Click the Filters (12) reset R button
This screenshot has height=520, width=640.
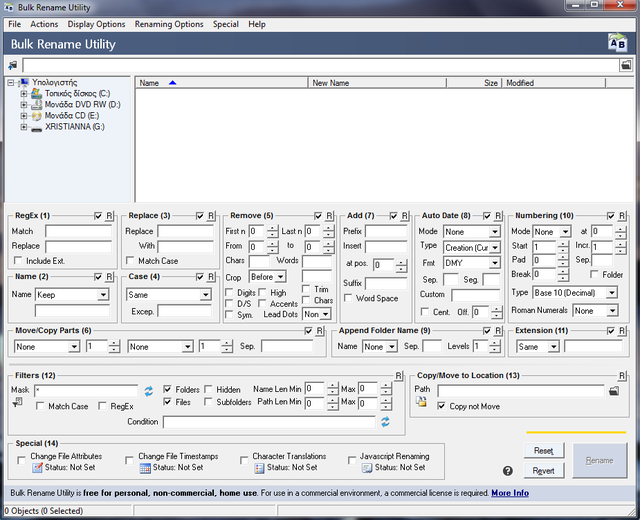(x=398, y=376)
